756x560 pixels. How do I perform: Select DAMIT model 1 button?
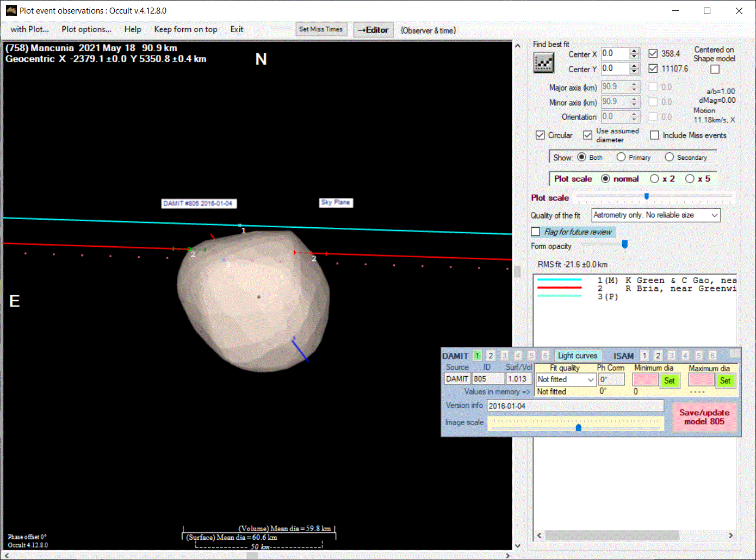coord(477,356)
